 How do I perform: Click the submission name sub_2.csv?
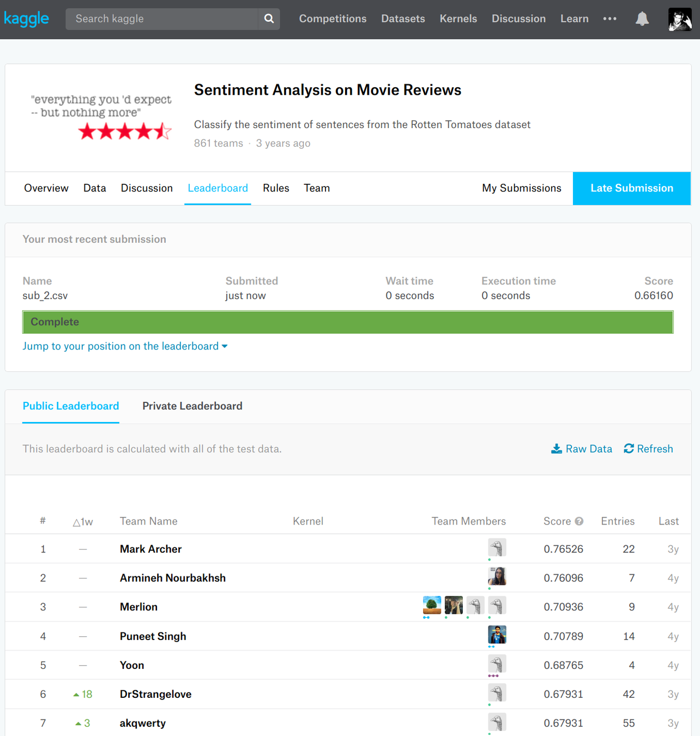(45, 295)
